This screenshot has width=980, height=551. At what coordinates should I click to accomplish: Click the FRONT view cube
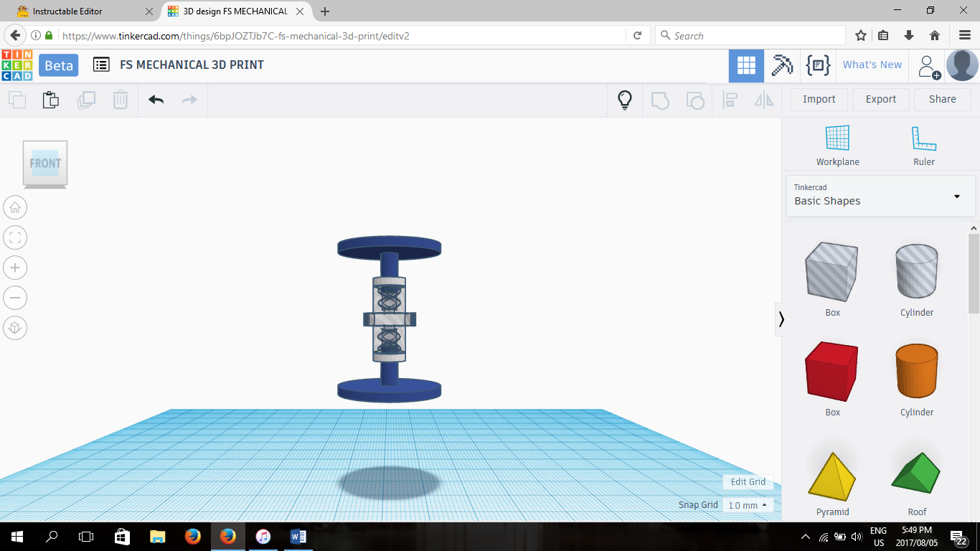pos(45,164)
